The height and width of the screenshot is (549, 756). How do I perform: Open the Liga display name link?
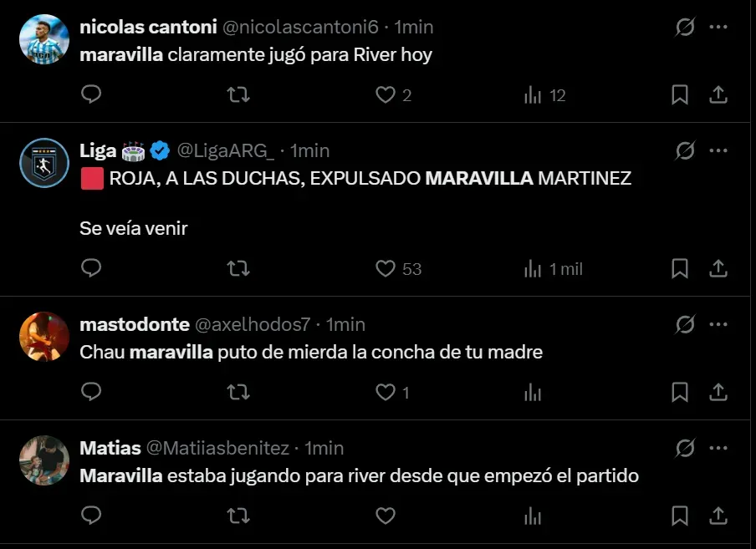click(x=98, y=150)
